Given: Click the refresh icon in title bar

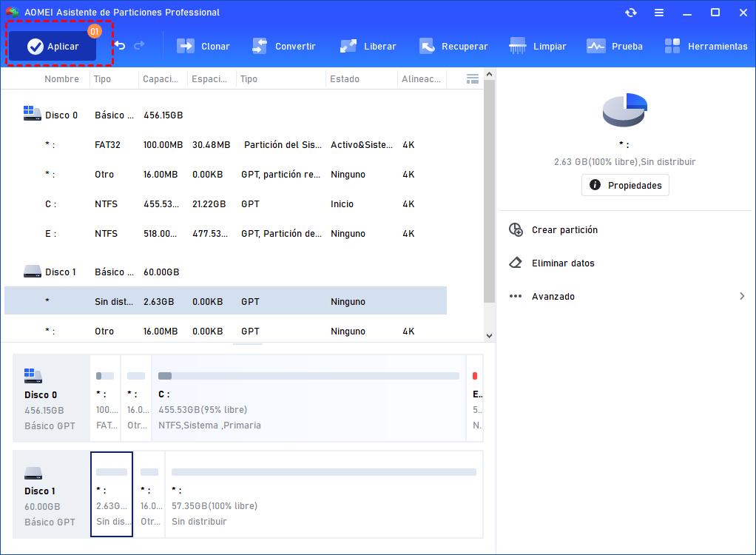Looking at the screenshot, I should tap(631, 13).
